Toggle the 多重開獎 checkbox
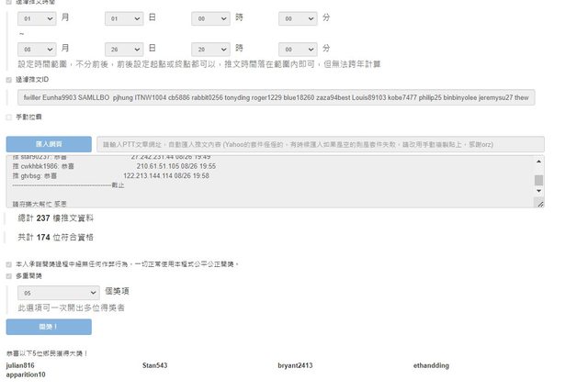588x391 pixels. (x=9, y=274)
